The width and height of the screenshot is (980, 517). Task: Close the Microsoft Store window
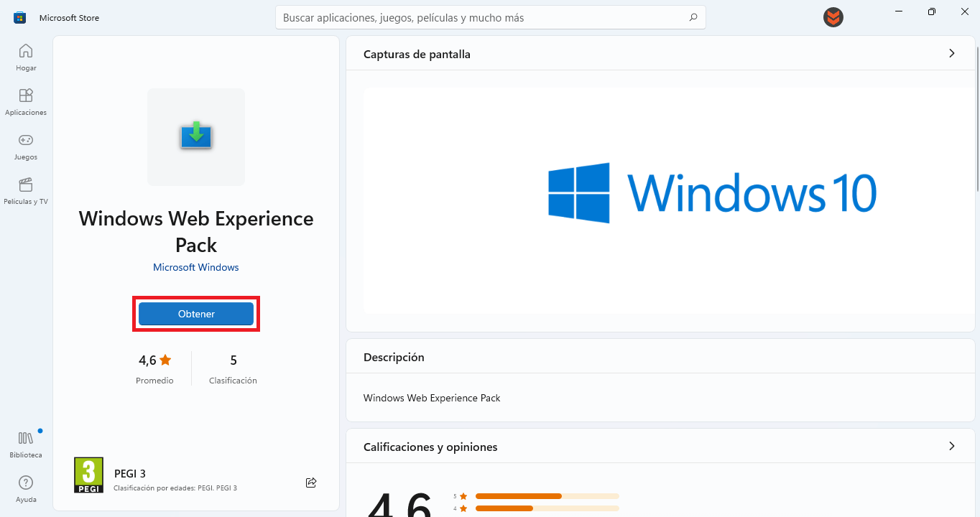pyautogui.click(x=964, y=11)
